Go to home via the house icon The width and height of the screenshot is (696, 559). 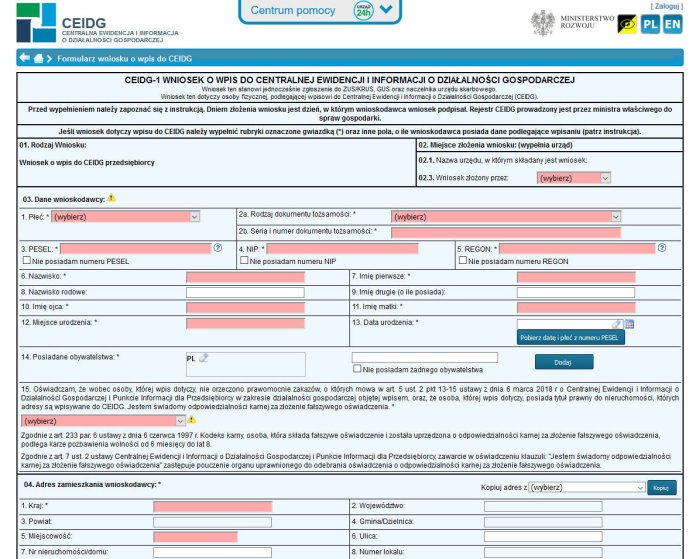(x=38, y=59)
